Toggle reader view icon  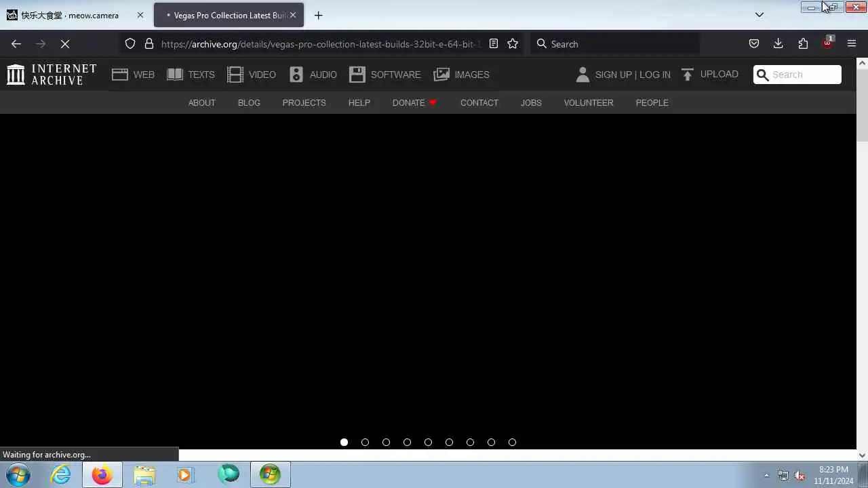(494, 44)
